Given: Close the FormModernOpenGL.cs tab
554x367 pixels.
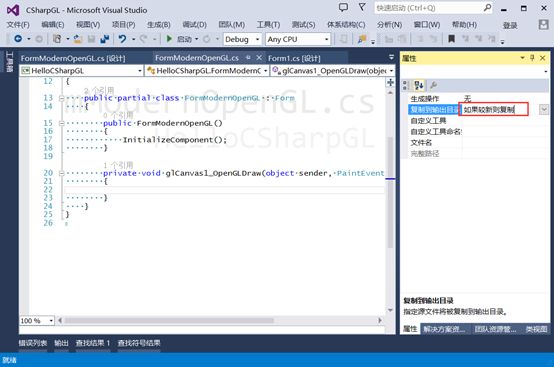Looking at the screenshot, I should point(259,58).
